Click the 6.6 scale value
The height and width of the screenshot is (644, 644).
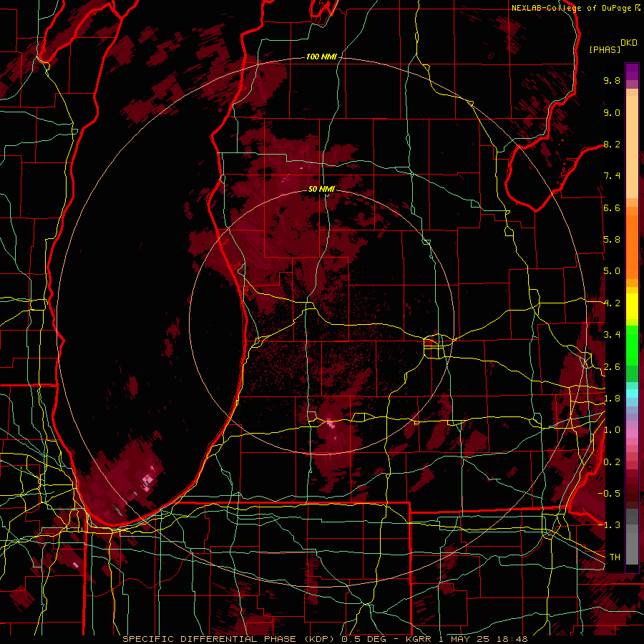click(612, 208)
